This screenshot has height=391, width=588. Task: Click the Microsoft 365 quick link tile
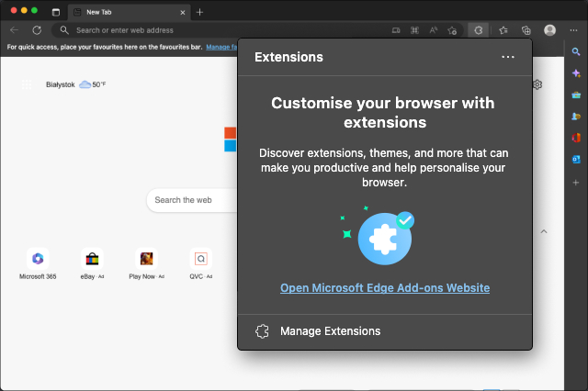pos(38,263)
